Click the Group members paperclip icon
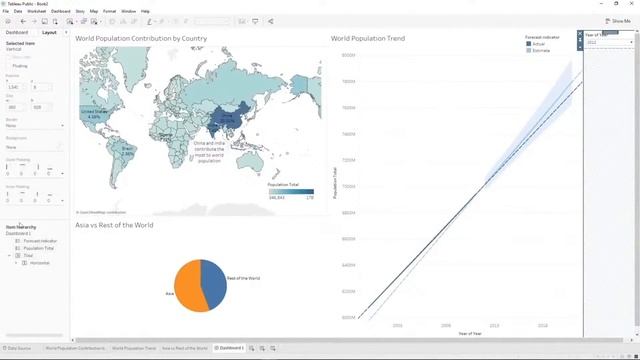640x360 pixels. coord(162,21)
